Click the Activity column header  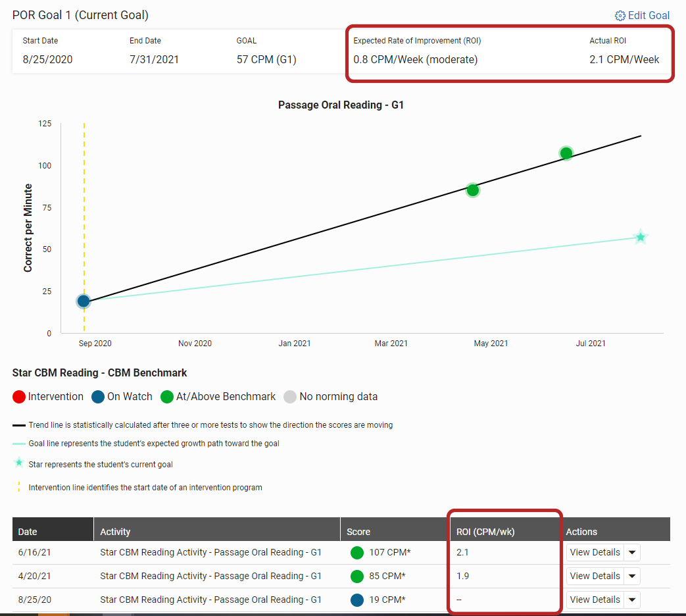217,529
